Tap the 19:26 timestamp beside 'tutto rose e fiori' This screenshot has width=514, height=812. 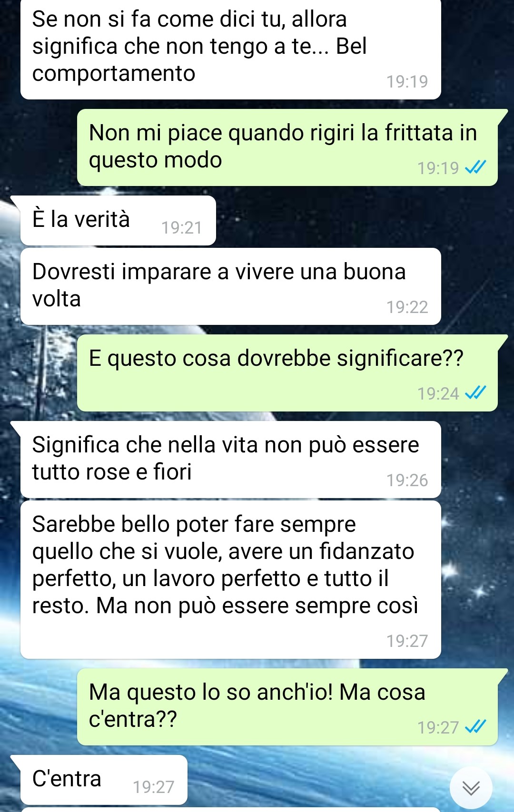pos(407,480)
